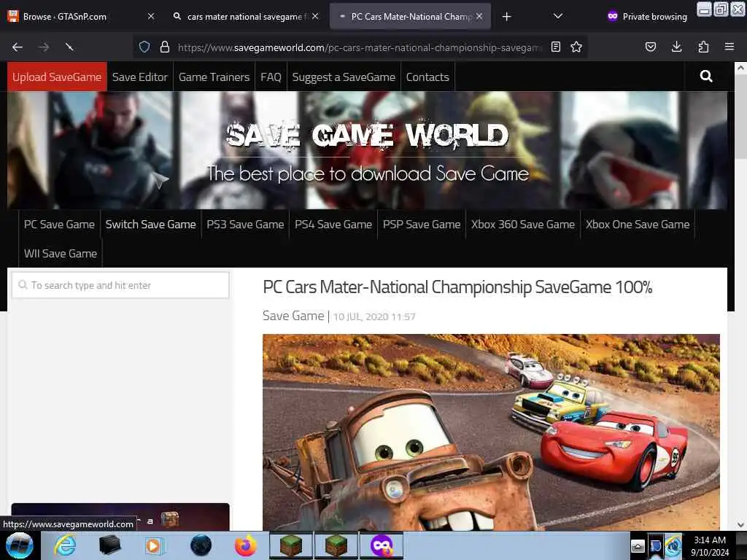Open PS3 Save Game category
This screenshot has width=747, height=560.
245,225
